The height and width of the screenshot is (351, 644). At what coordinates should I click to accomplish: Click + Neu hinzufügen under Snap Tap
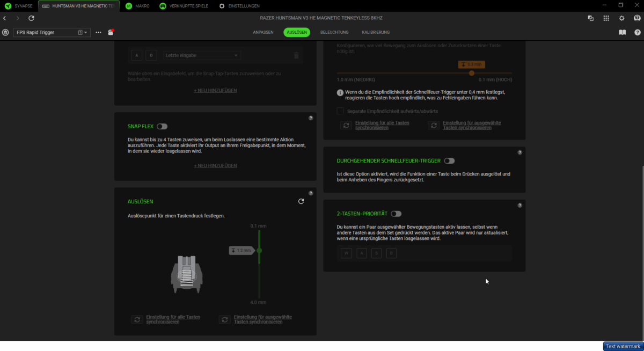(x=215, y=90)
